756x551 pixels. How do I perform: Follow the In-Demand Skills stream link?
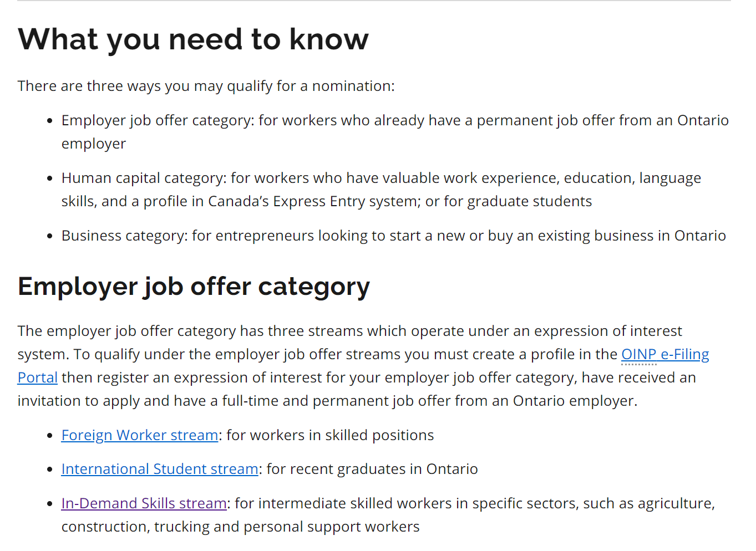coord(144,503)
